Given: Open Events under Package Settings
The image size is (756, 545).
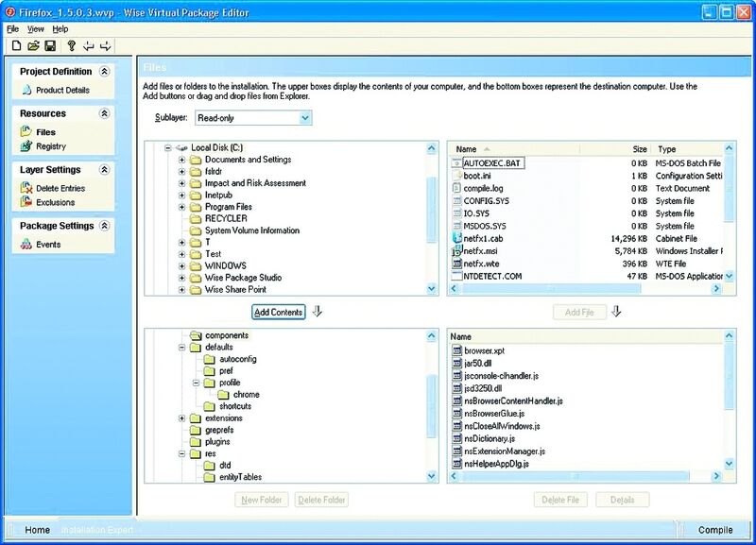Looking at the screenshot, I should (x=47, y=245).
